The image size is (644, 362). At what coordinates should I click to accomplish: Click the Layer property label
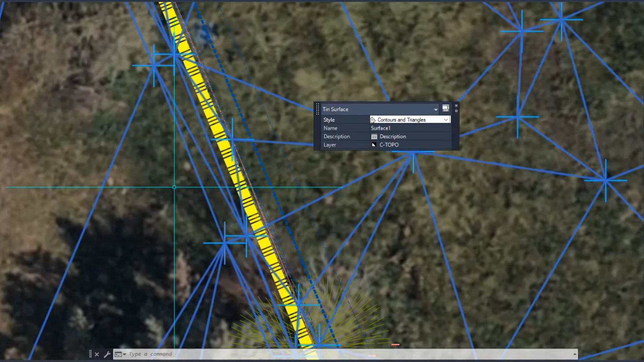pyautogui.click(x=330, y=145)
